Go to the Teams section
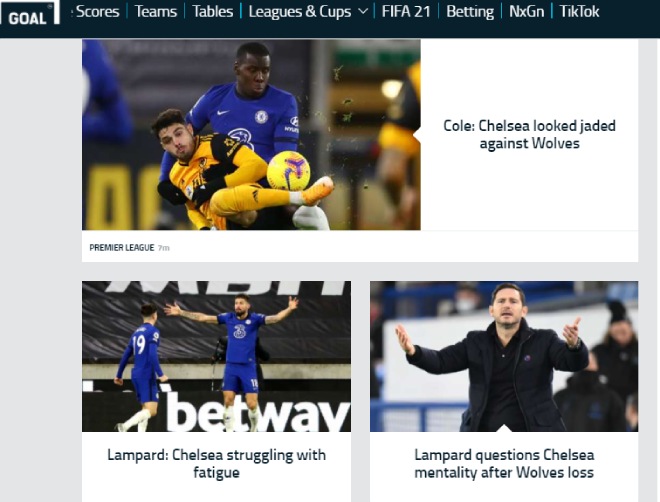This screenshot has height=502, width=660. [156, 11]
